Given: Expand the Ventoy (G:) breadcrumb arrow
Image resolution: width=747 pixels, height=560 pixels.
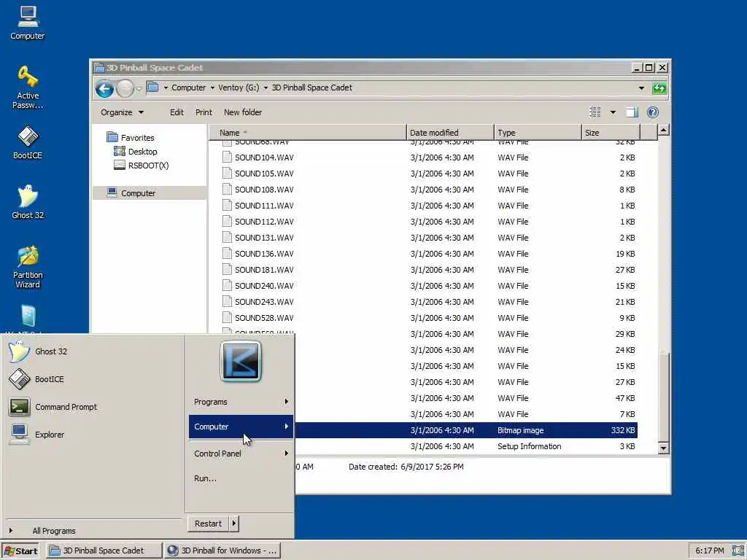Looking at the screenshot, I should coord(266,87).
